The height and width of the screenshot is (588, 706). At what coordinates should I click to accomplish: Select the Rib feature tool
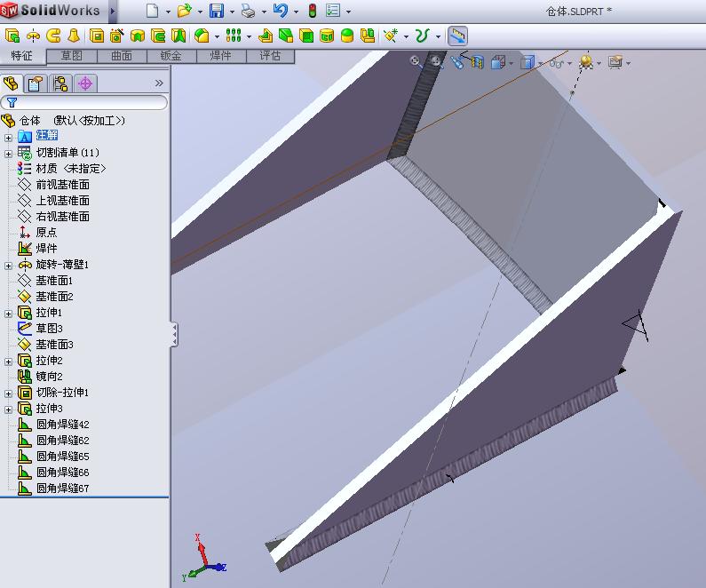point(266,36)
